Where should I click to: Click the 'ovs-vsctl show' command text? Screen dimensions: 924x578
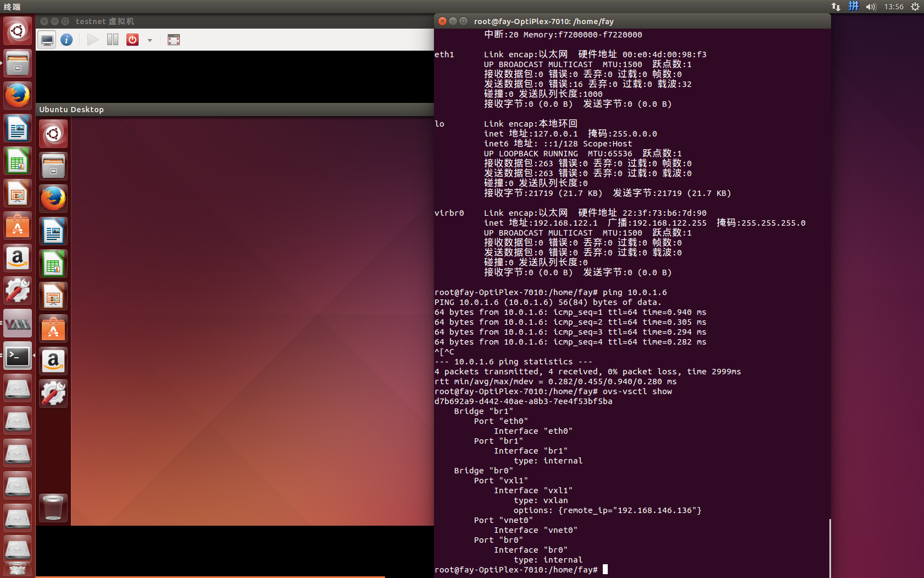(x=637, y=391)
